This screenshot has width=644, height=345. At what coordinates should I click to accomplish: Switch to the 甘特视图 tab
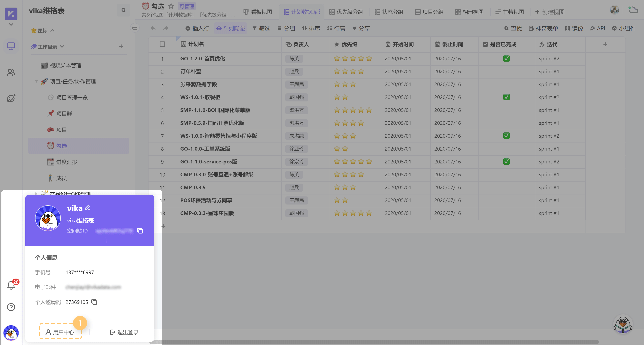[x=510, y=12]
